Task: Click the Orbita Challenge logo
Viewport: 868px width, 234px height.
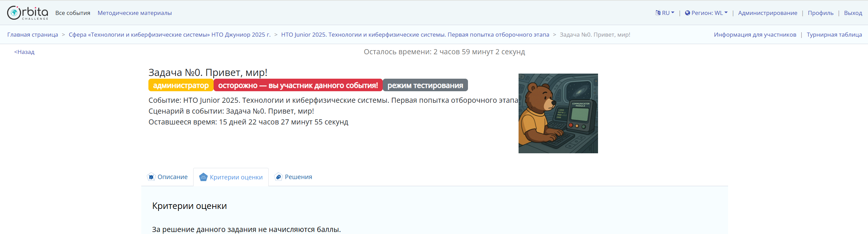Action: click(x=28, y=13)
